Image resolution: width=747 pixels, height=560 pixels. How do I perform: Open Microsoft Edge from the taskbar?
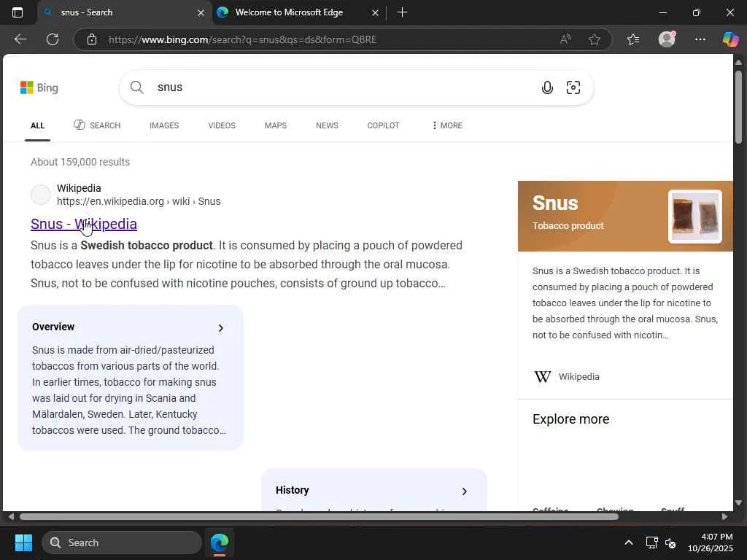pos(220,542)
